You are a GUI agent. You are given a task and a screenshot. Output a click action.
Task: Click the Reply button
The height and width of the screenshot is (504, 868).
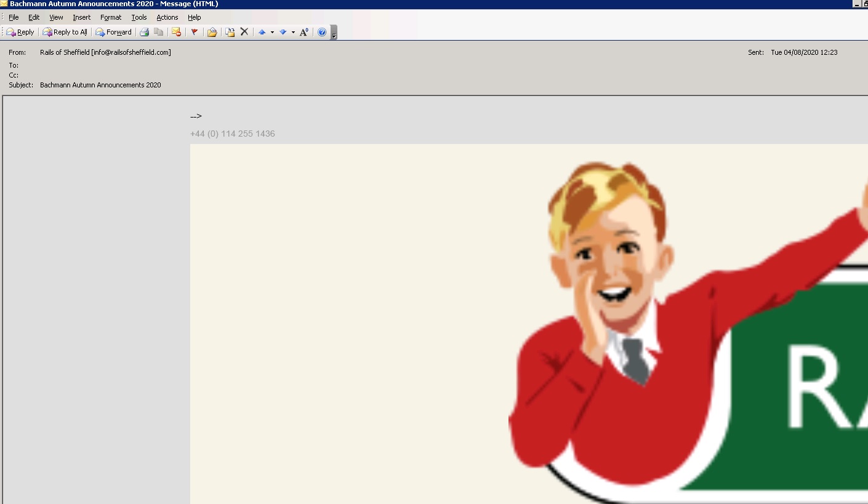tap(20, 32)
